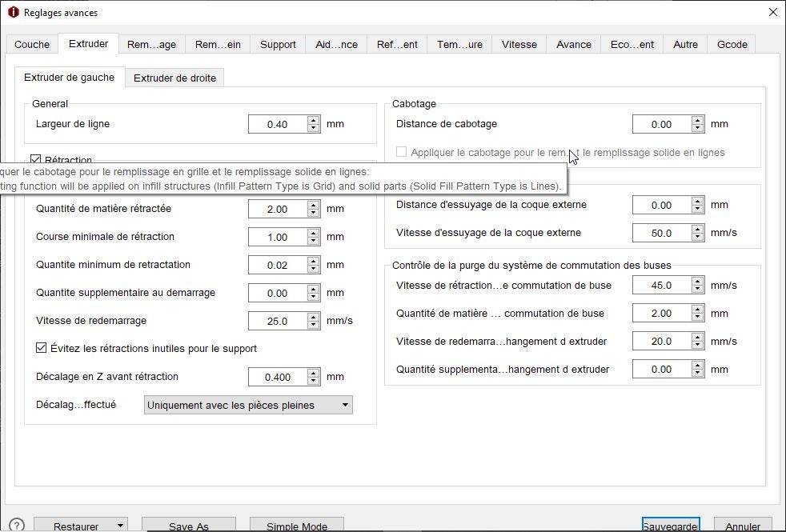Open the Avance tab
786x532 pixels.
pos(573,44)
